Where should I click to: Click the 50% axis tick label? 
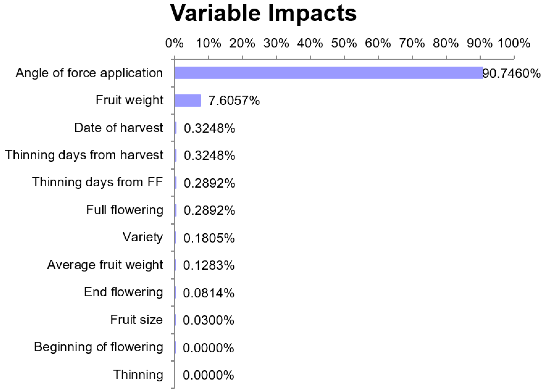[x=344, y=43]
